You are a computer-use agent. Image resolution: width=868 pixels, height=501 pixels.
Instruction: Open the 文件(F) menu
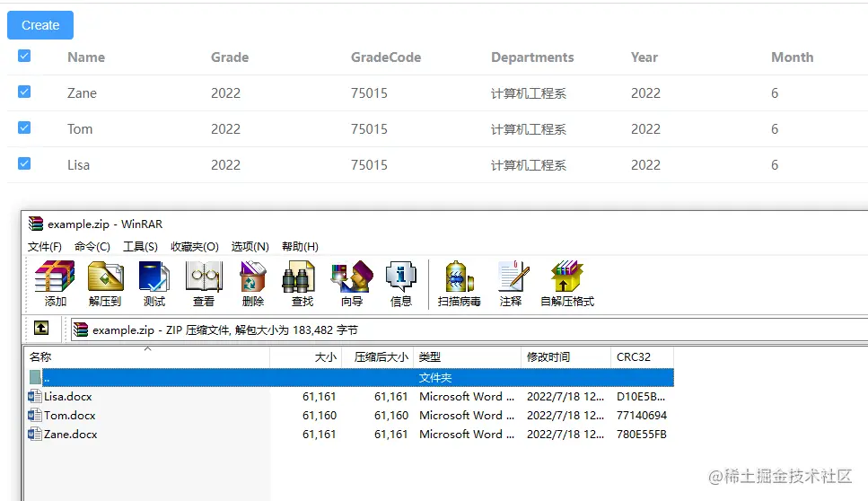45,246
